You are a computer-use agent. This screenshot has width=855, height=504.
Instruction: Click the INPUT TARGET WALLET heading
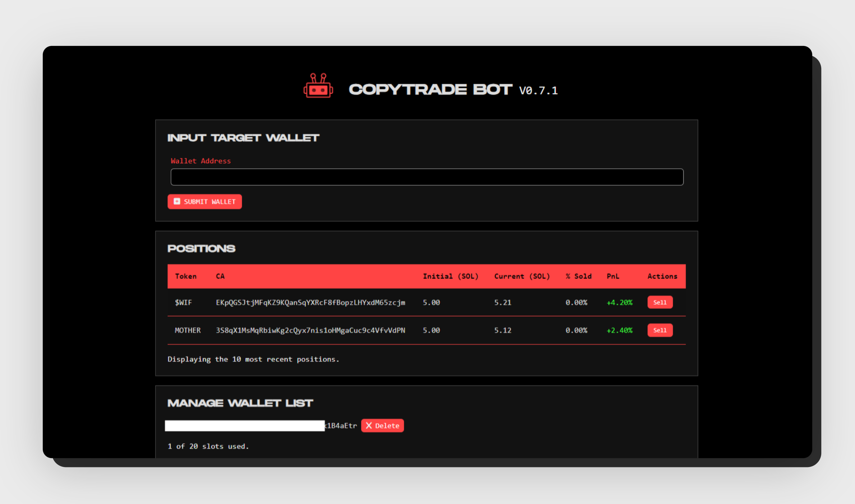coord(243,138)
